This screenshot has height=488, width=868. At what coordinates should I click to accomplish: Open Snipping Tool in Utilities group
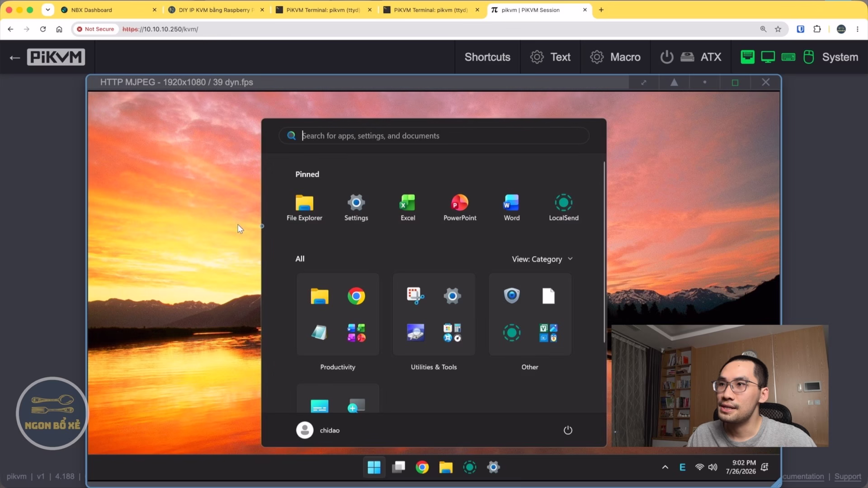click(415, 296)
